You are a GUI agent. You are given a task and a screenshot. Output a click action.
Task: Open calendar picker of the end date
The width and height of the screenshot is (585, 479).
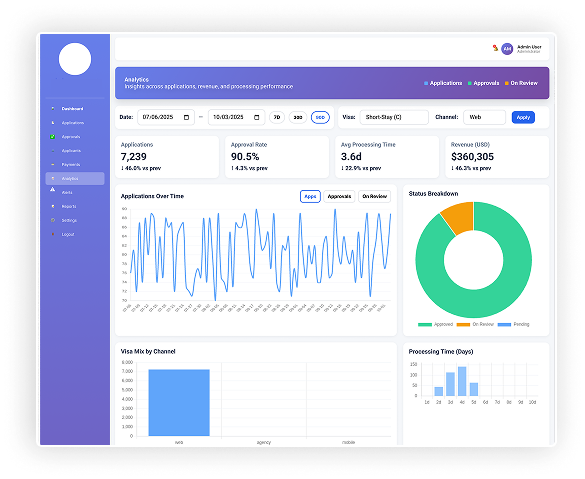point(257,117)
